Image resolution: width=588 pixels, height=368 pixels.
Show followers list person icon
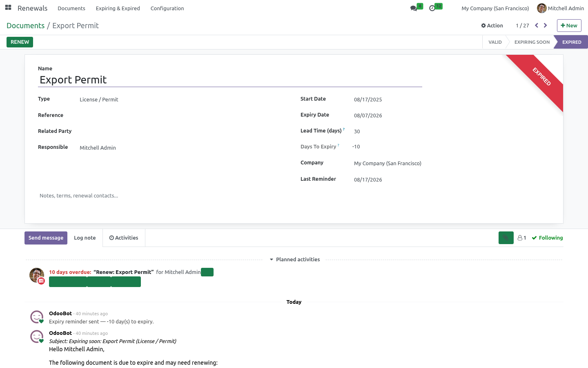coord(522,238)
